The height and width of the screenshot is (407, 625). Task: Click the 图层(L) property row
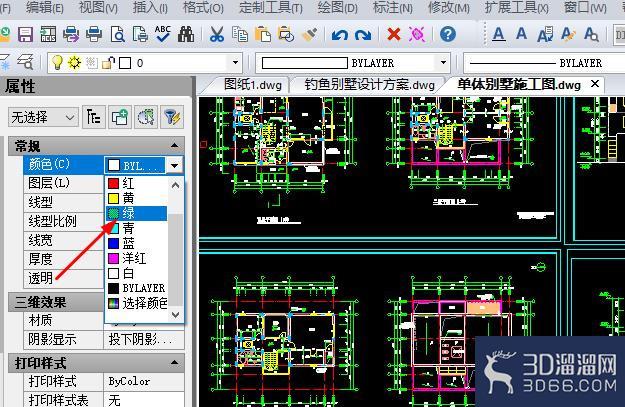pyautogui.click(x=64, y=183)
